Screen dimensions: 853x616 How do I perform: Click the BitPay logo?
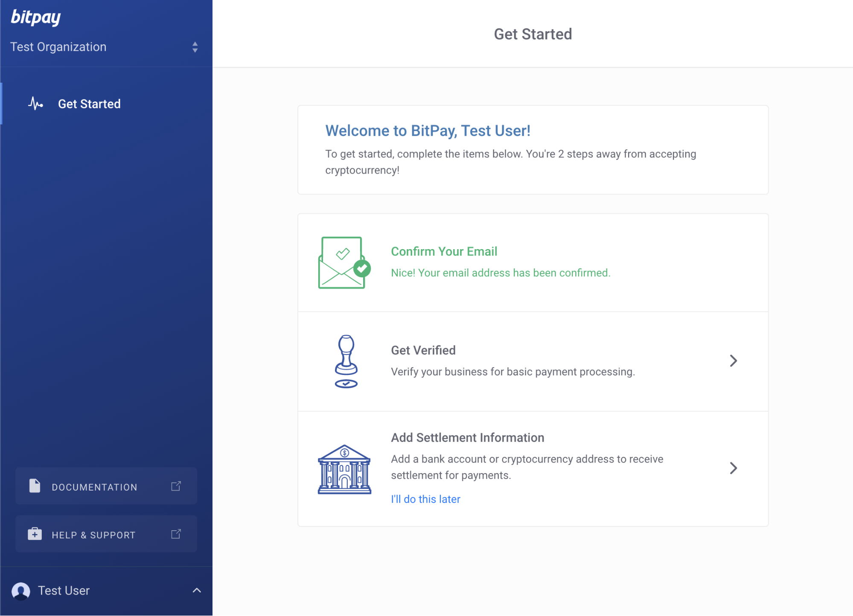36,17
